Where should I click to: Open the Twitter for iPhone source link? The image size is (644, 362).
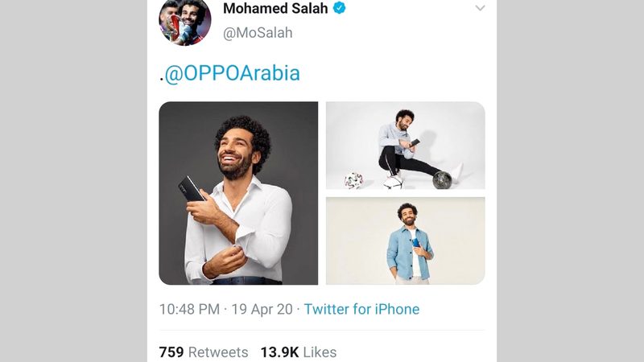coord(361,309)
